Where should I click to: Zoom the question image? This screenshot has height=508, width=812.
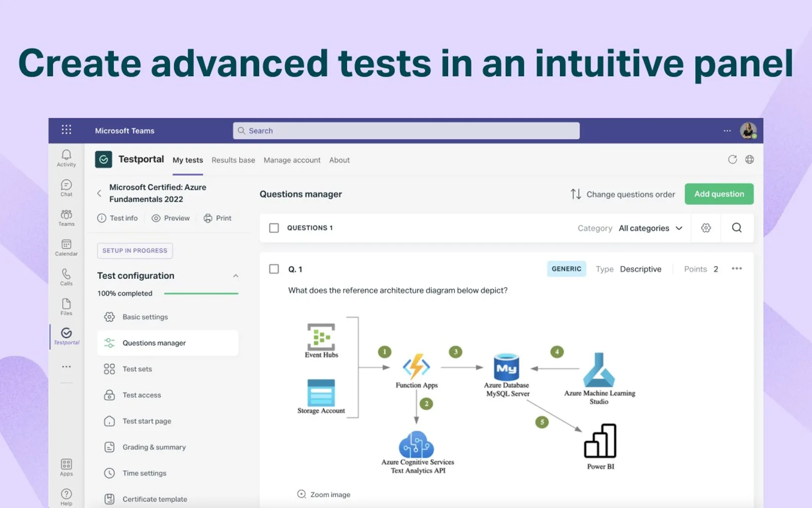pyautogui.click(x=324, y=494)
